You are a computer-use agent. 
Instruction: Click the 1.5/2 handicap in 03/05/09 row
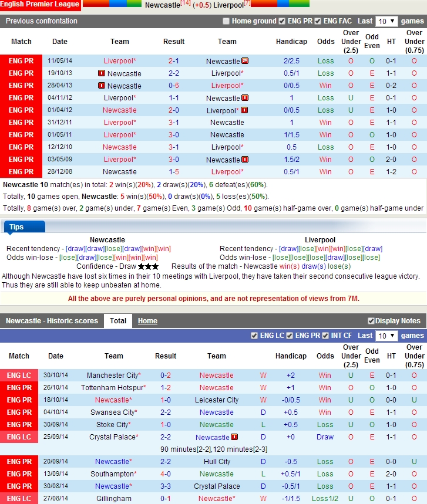tap(291, 160)
